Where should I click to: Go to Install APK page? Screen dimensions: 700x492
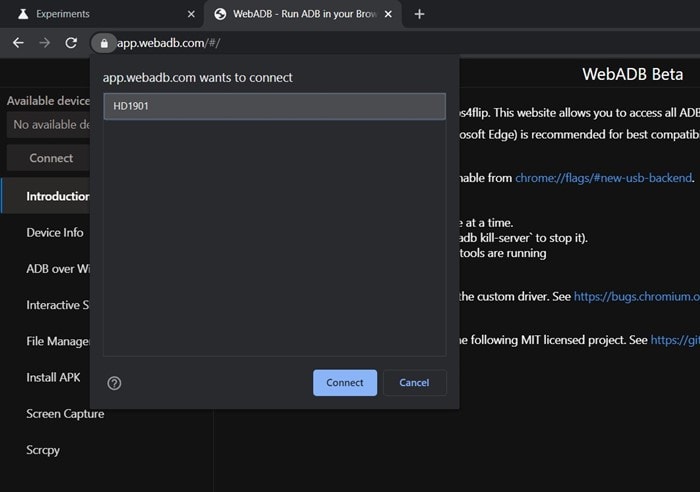click(x=53, y=378)
